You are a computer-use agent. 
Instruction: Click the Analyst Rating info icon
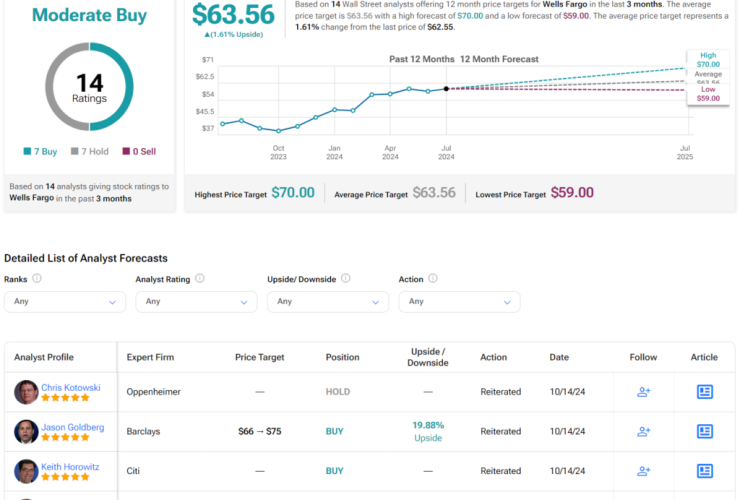click(x=200, y=278)
